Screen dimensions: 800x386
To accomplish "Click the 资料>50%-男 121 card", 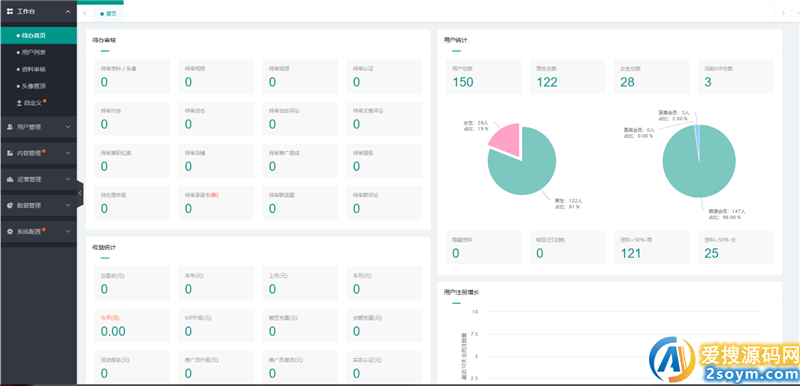I will click(652, 247).
